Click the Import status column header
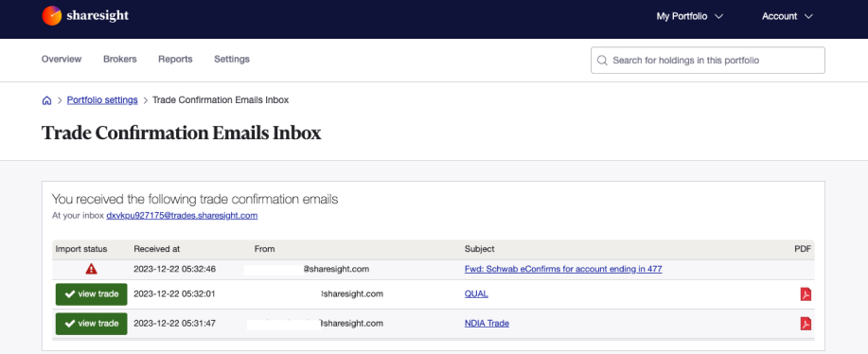 (x=81, y=250)
